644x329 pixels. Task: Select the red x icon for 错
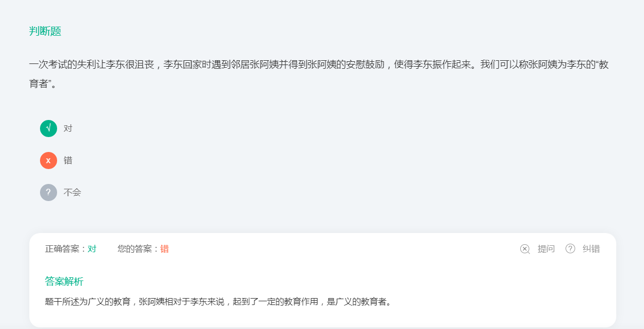[x=49, y=161]
